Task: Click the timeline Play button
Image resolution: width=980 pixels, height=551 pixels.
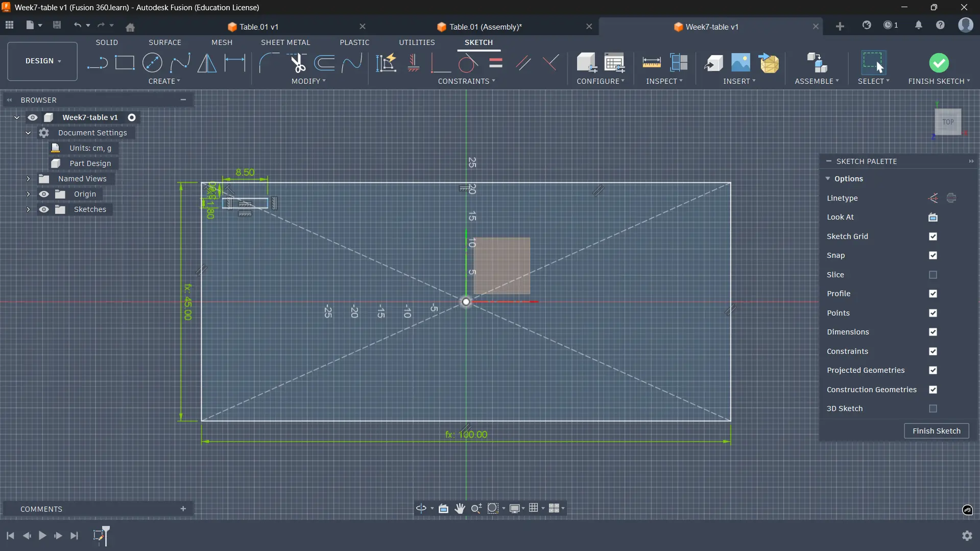Action: click(42, 536)
